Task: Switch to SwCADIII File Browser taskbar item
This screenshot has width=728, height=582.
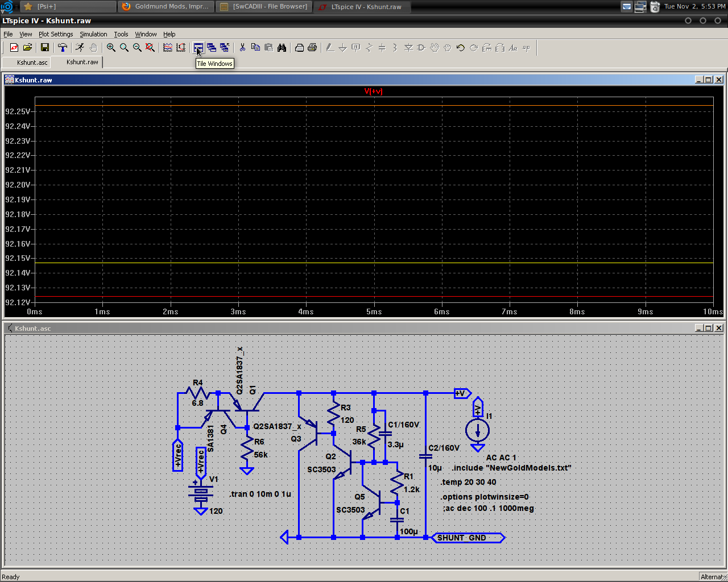Action: pyautogui.click(x=264, y=6)
